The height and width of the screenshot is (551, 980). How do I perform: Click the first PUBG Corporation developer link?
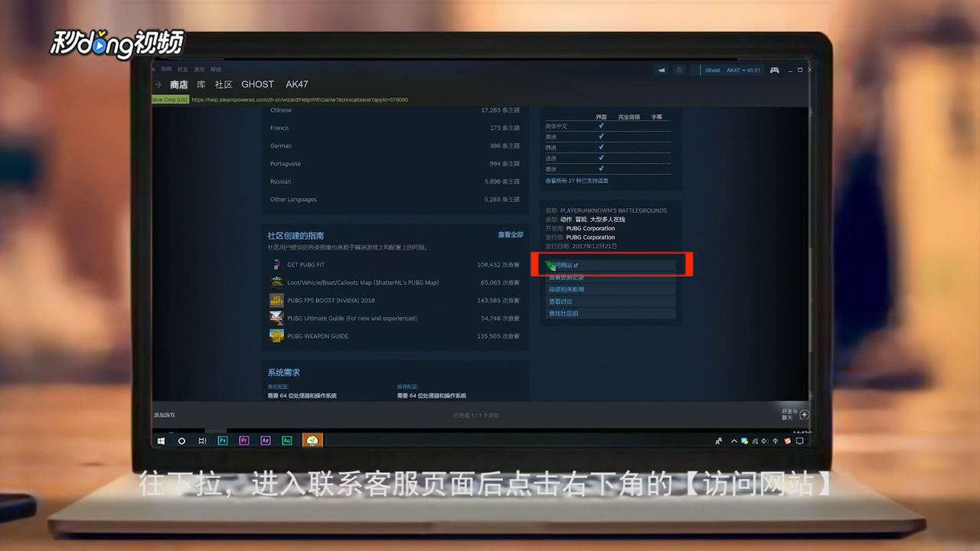click(590, 228)
